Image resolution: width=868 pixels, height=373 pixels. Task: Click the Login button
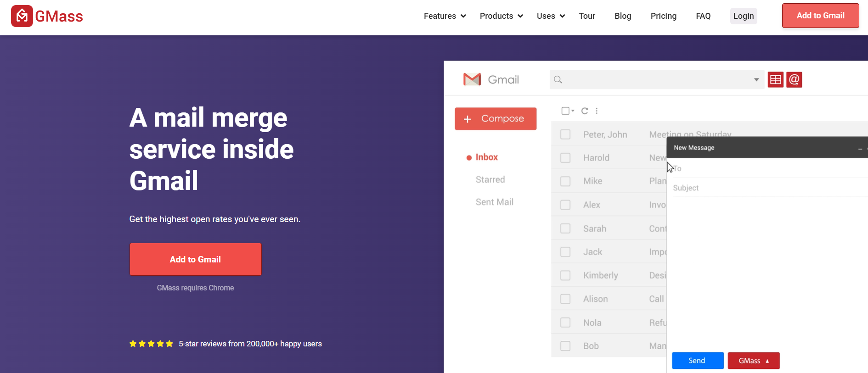[744, 16]
